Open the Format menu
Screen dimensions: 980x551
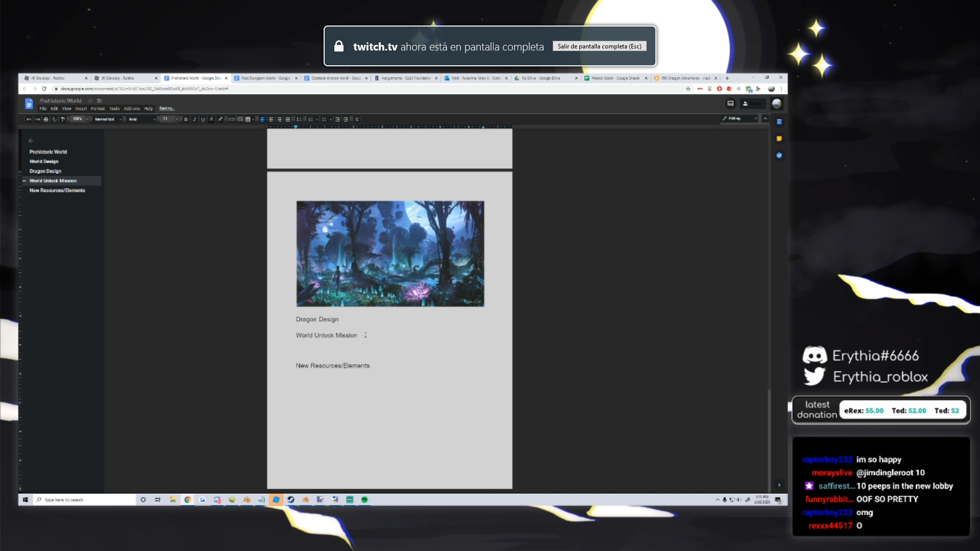pos(97,109)
